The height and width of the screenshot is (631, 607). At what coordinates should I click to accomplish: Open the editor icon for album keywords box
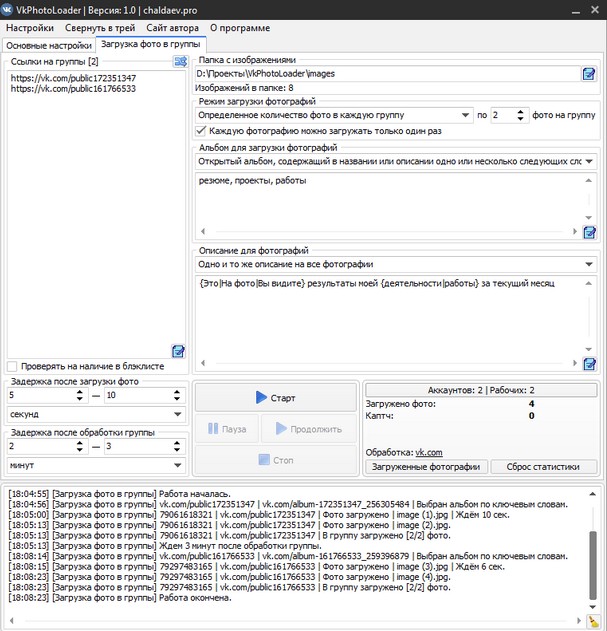(589, 232)
